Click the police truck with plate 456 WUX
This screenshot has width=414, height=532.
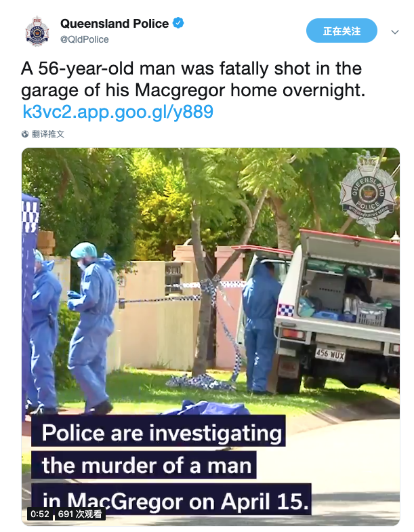point(338,309)
